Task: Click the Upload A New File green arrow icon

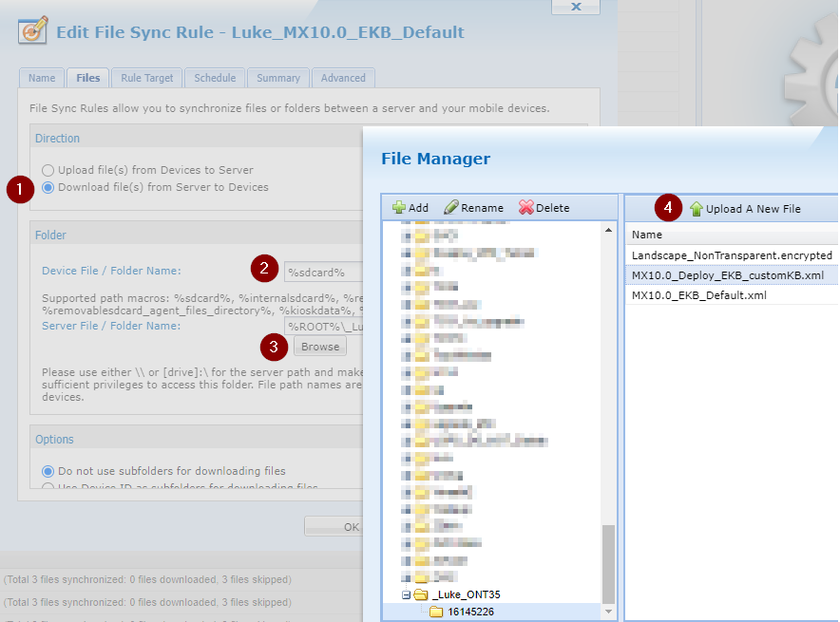Action: tap(698, 207)
